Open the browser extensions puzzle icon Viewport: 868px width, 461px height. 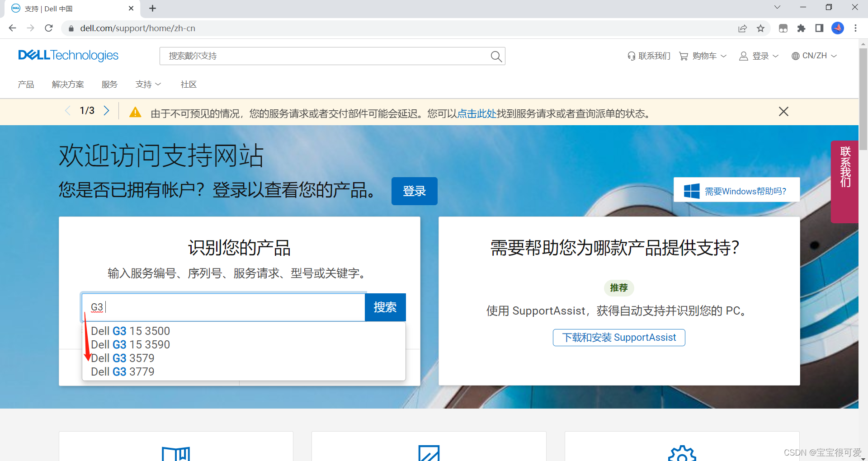[801, 28]
